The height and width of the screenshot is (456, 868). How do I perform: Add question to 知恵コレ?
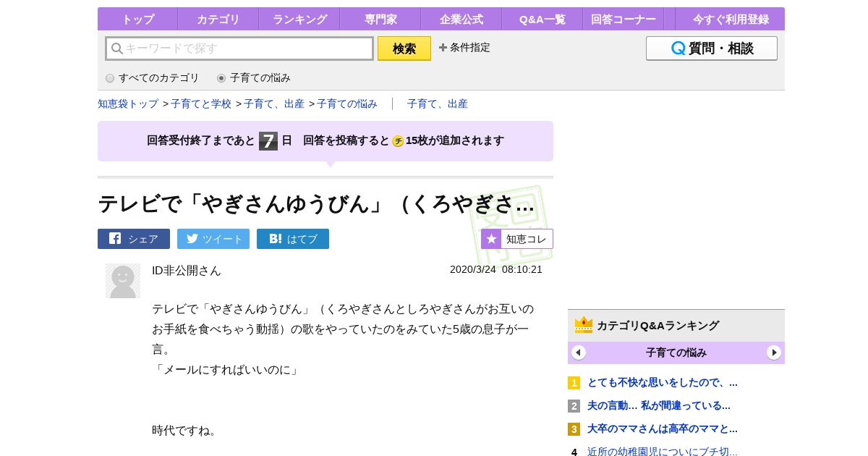517,239
